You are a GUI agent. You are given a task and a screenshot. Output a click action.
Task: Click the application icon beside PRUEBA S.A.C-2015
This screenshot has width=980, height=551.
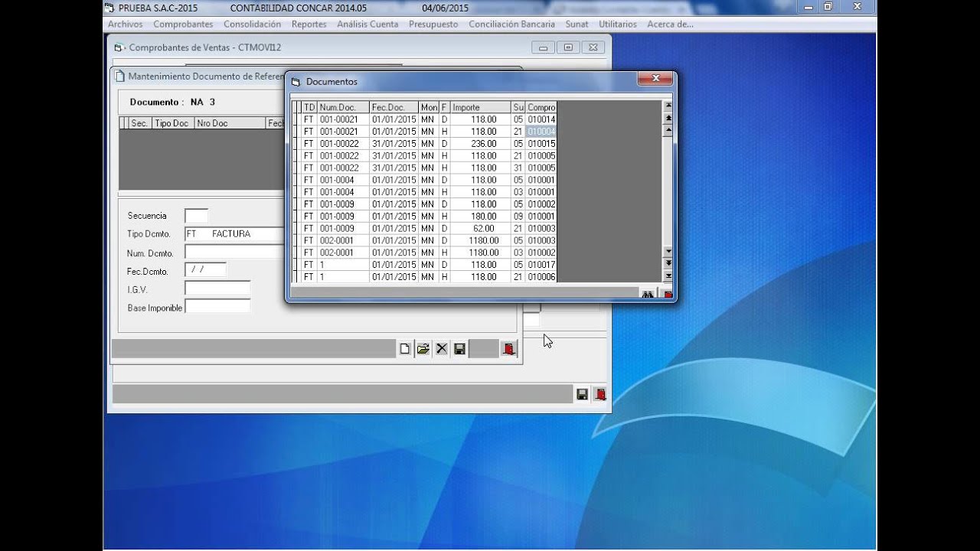pos(111,8)
